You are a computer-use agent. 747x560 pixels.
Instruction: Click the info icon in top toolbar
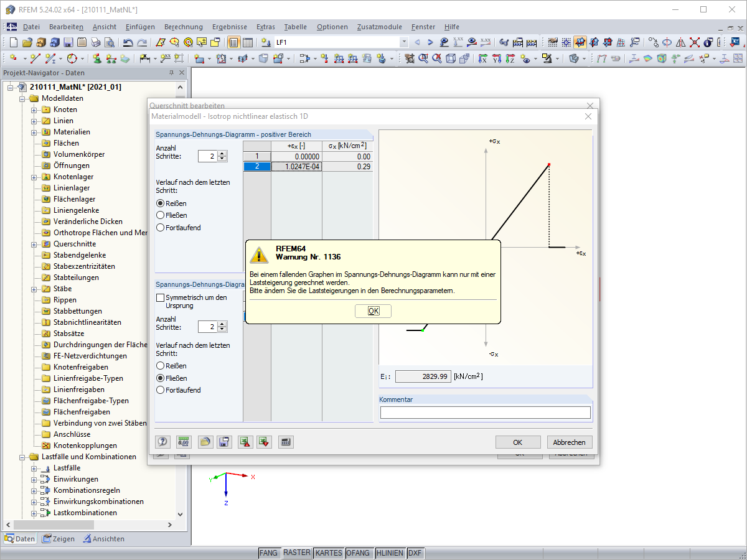tap(707, 42)
